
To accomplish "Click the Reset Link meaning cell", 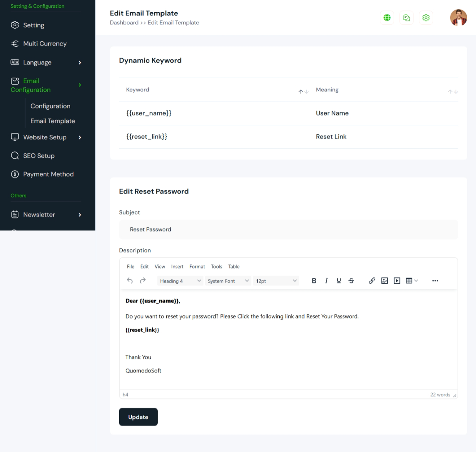I will [331, 137].
